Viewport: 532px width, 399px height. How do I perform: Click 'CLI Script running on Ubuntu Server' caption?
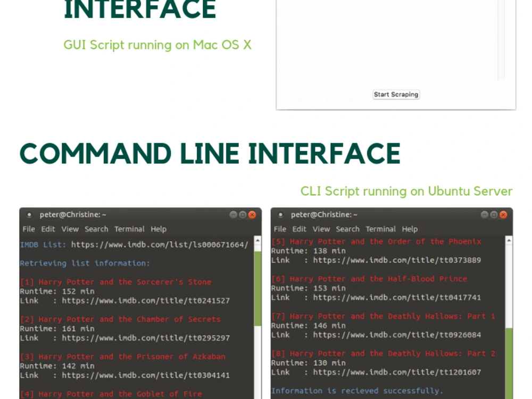point(406,192)
